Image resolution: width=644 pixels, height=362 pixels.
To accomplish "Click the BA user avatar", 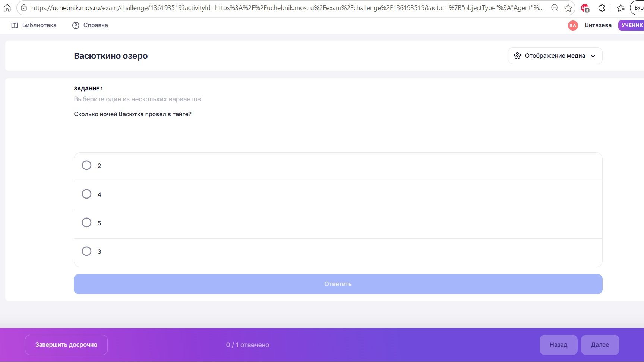I will click(x=573, y=25).
